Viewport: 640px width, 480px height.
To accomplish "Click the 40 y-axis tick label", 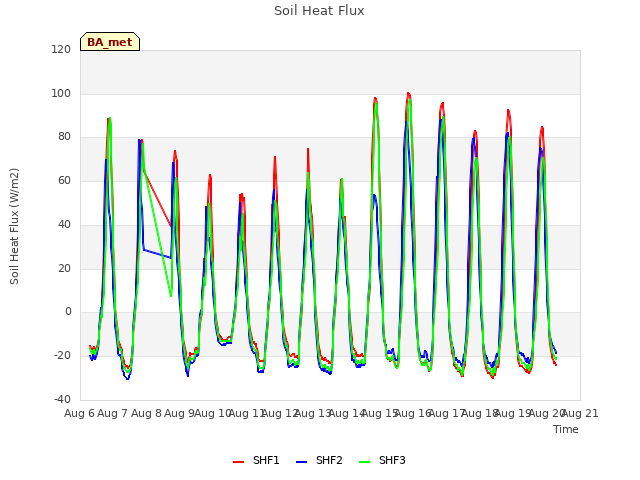I will (x=64, y=224).
